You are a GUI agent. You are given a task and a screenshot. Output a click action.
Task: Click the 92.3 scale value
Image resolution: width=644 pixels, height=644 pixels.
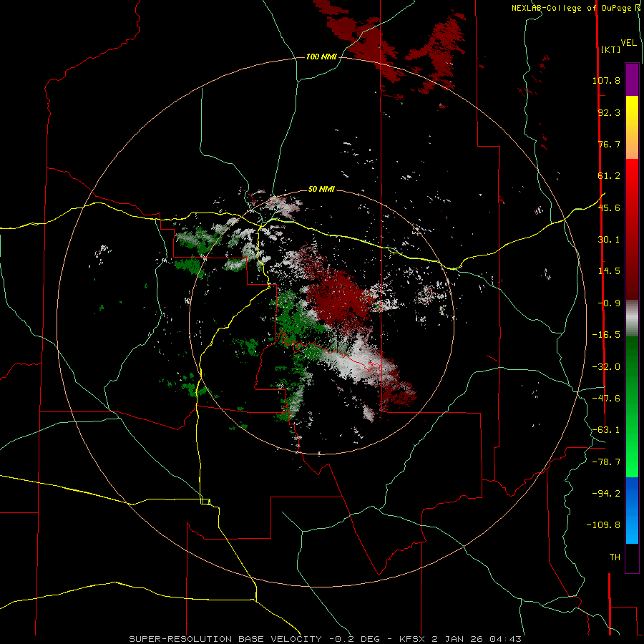[x=609, y=112]
